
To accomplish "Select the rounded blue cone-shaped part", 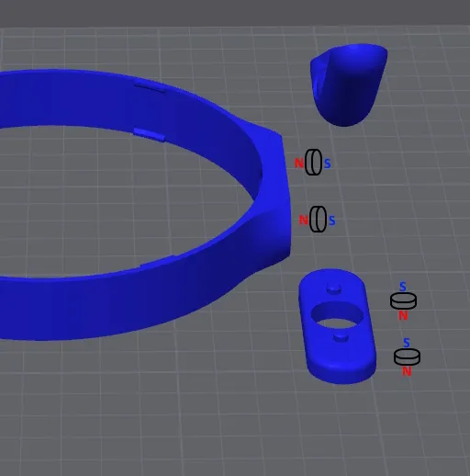I will [349, 85].
